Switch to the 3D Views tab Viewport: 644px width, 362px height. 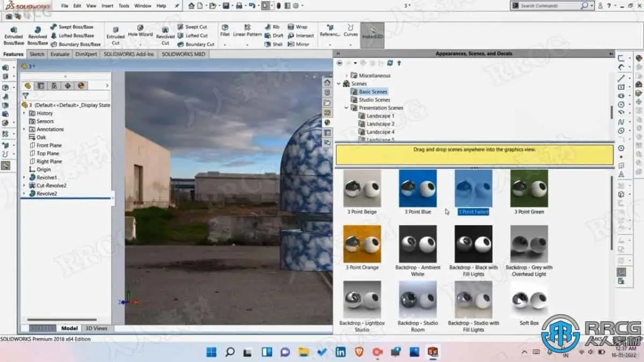coord(96,328)
